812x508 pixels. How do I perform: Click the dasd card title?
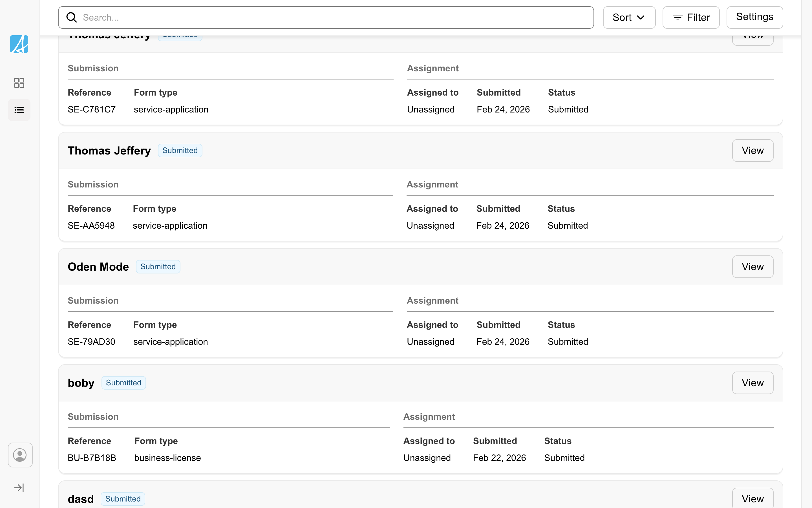(x=81, y=499)
